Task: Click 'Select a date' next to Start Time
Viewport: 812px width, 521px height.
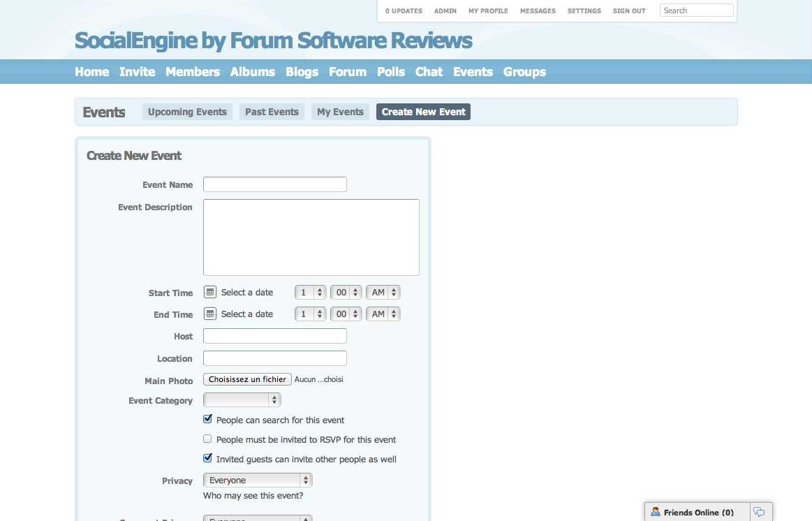Action: (247, 293)
